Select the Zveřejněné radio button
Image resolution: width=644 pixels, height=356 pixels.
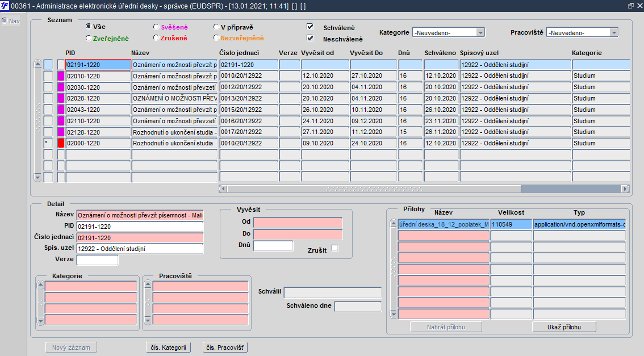pos(88,38)
